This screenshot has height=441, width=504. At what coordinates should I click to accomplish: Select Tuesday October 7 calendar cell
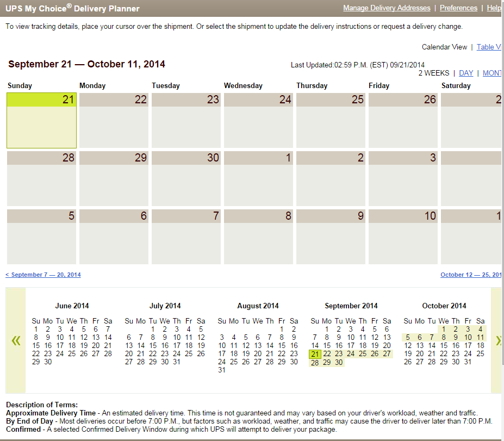click(x=186, y=237)
